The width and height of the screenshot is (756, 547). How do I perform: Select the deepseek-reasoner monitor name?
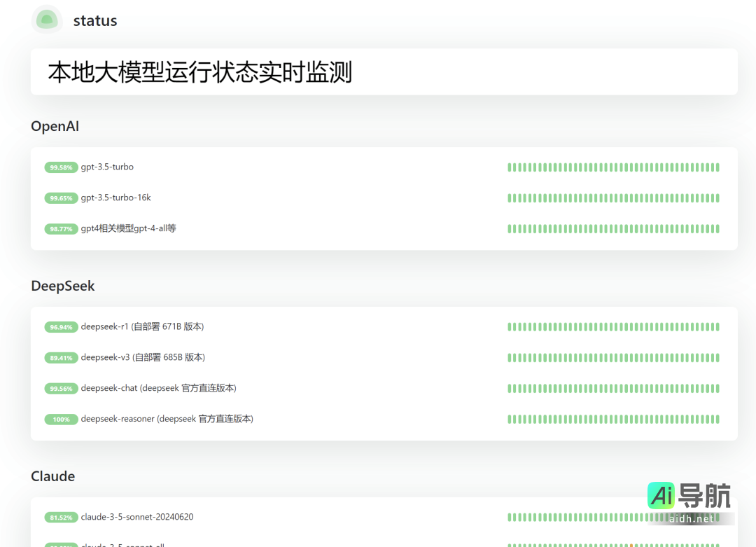click(x=167, y=419)
